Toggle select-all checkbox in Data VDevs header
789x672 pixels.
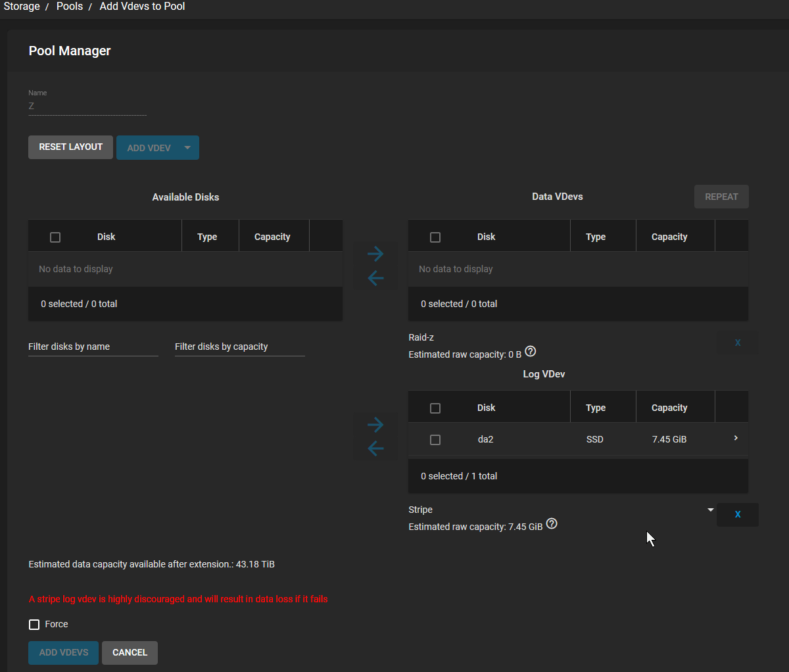coord(435,237)
